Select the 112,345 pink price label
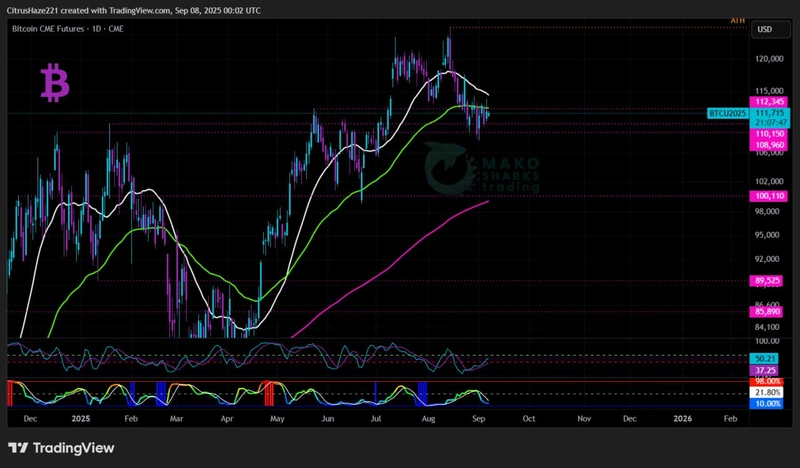Viewport: 800px width, 468px height. coord(768,101)
